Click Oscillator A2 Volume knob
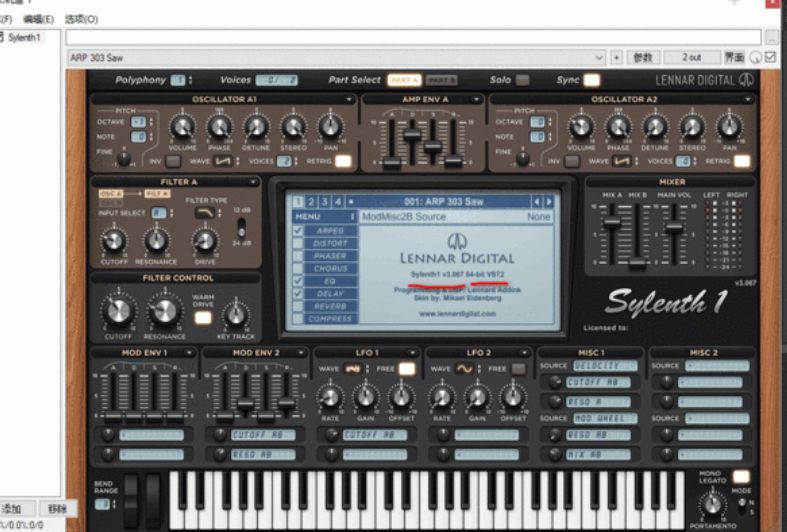Image resolution: width=787 pixels, height=532 pixels. tap(581, 127)
